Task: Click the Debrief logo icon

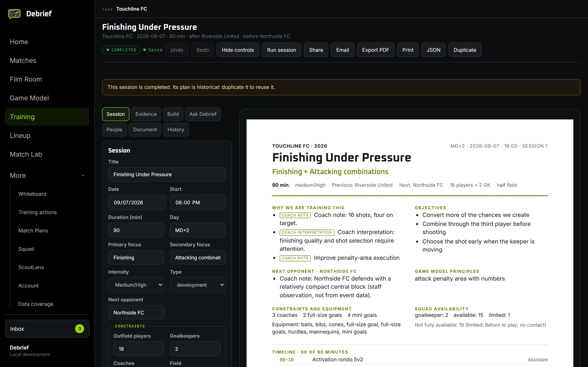Action: coord(14,14)
